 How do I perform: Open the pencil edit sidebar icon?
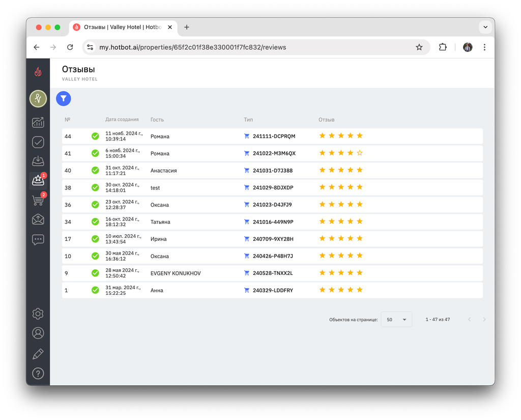point(38,354)
